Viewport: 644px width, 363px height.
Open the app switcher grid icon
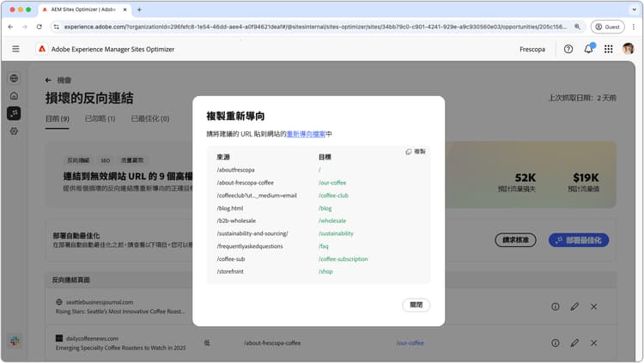[609, 49]
